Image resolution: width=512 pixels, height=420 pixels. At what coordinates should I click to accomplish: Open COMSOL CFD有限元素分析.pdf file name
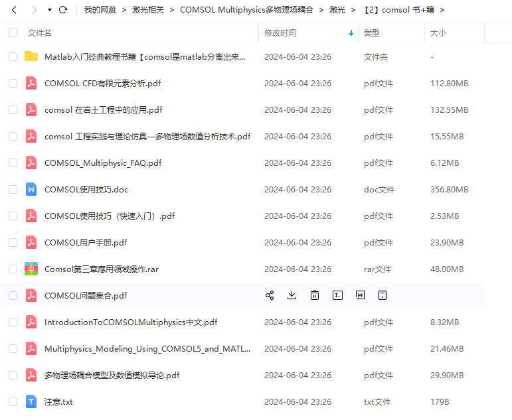pos(102,83)
